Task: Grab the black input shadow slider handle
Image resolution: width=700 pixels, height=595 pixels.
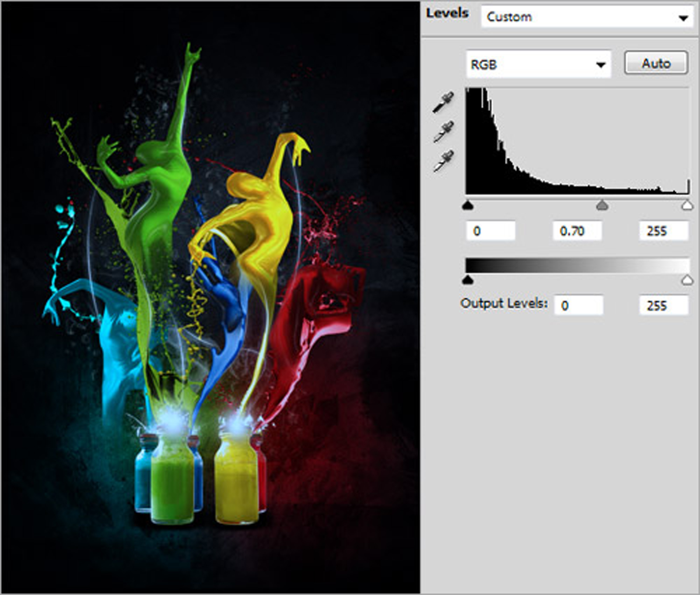Action: point(468,205)
